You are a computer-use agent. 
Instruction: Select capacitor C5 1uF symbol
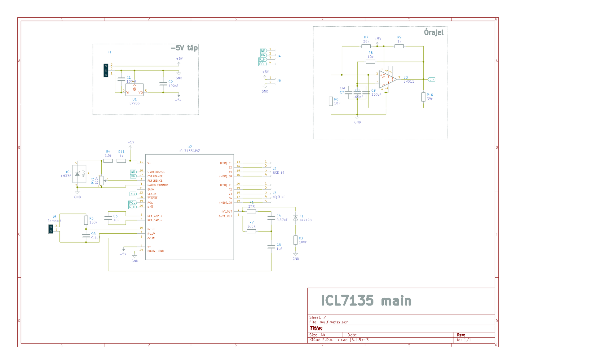(271, 247)
